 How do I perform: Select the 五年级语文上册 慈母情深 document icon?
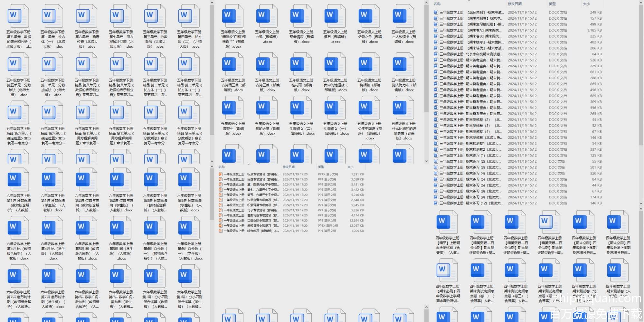click(x=301, y=16)
